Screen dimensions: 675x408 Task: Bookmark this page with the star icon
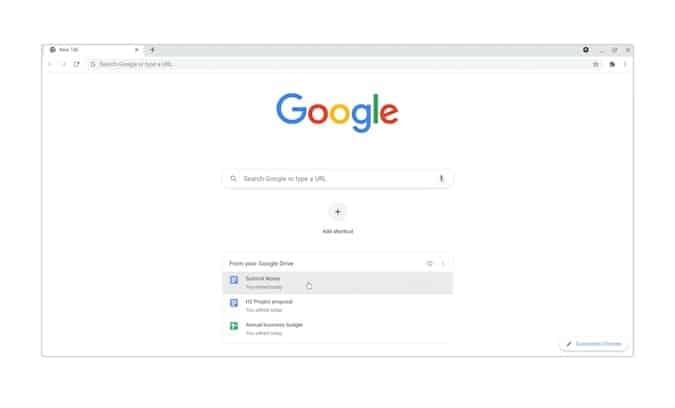pyautogui.click(x=596, y=65)
